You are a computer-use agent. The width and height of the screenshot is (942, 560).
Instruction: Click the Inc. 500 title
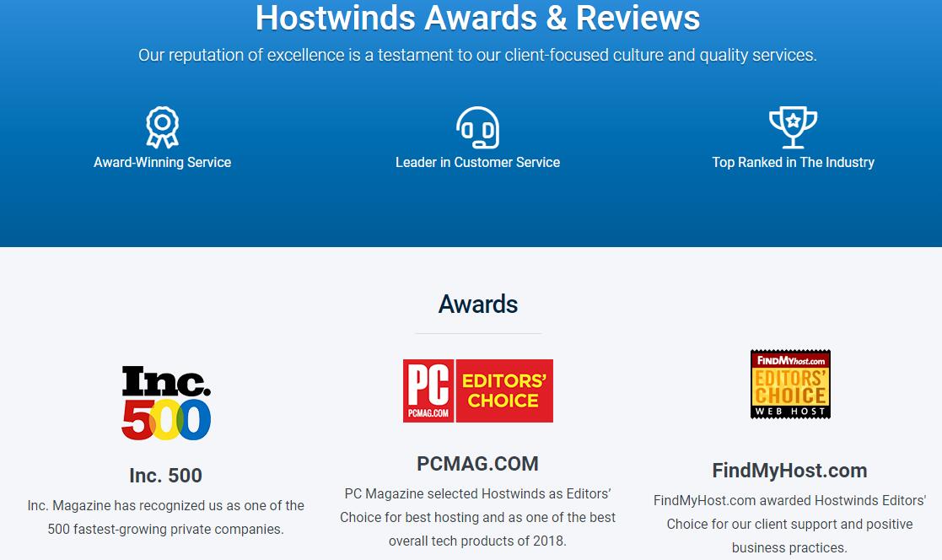point(166,476)
